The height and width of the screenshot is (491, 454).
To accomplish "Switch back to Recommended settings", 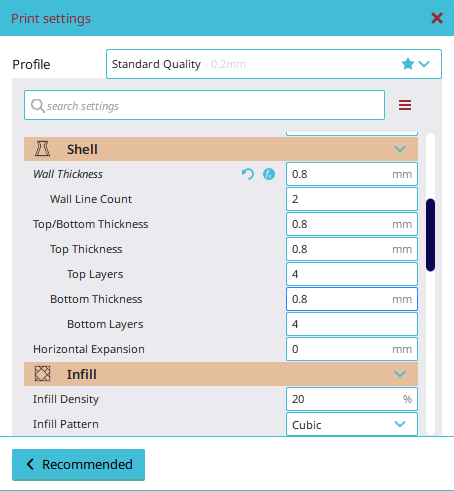I will (78, 464).
